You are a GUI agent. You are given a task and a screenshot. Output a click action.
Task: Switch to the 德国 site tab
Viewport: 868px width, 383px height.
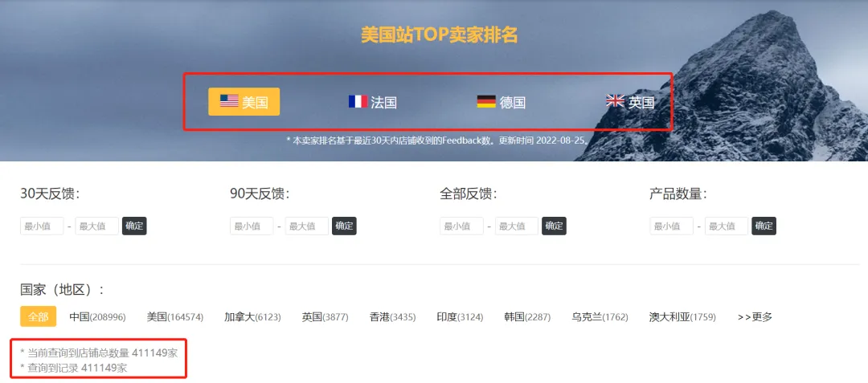[501, 102]
